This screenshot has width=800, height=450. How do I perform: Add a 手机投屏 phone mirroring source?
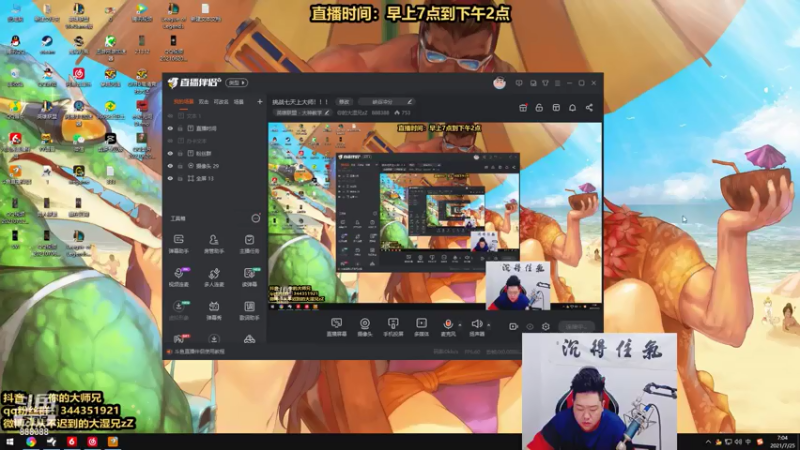pyautogui.click(x=393, y=327)
